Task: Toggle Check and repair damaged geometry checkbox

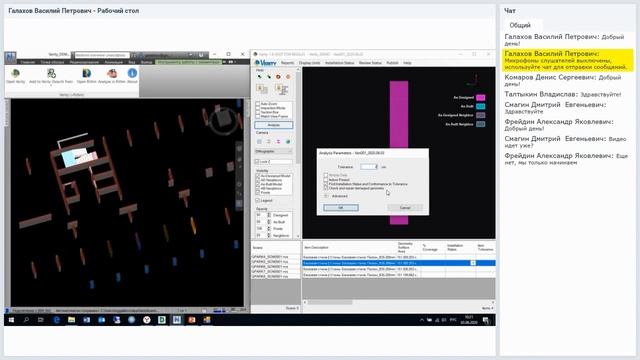Action: [326, 188]
